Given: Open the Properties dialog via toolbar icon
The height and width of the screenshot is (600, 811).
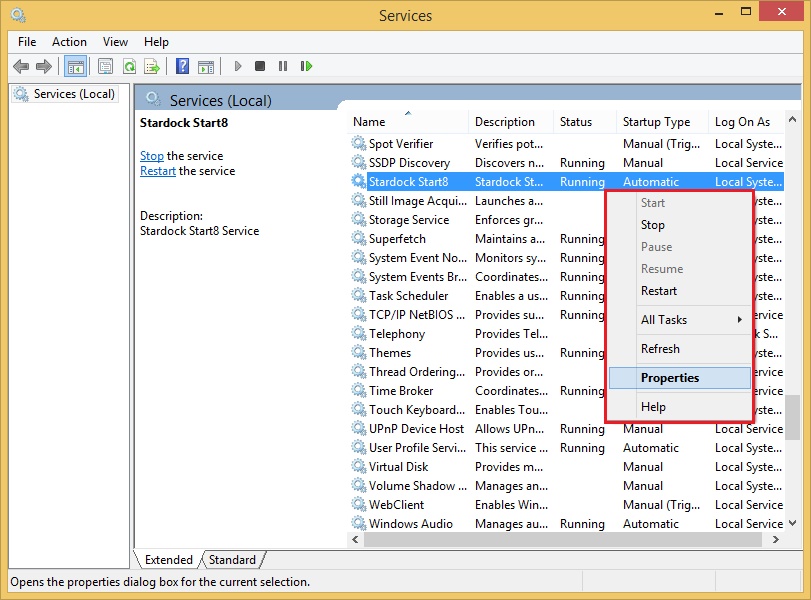Looking at the screenshot, I should [x=106, y=66].
